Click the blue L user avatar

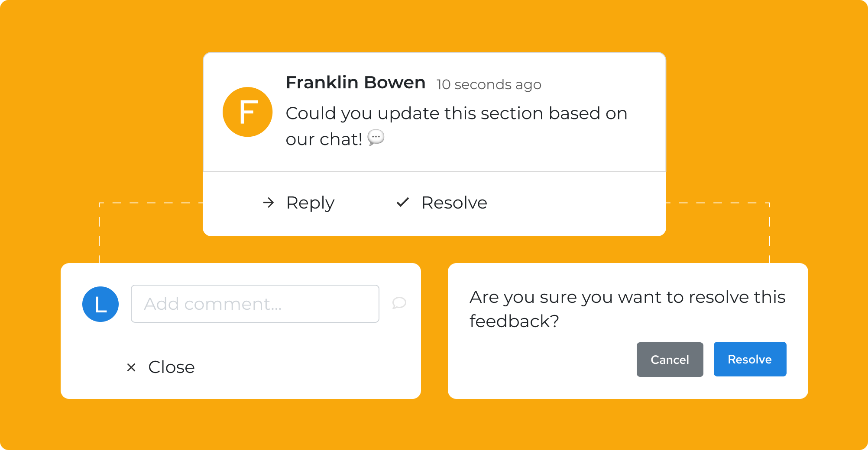tap(100, 304)
